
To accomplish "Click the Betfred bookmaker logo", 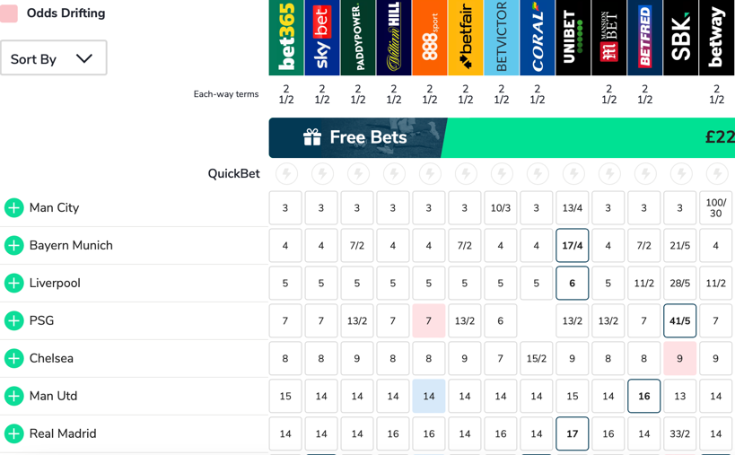I will click(644, 38).
